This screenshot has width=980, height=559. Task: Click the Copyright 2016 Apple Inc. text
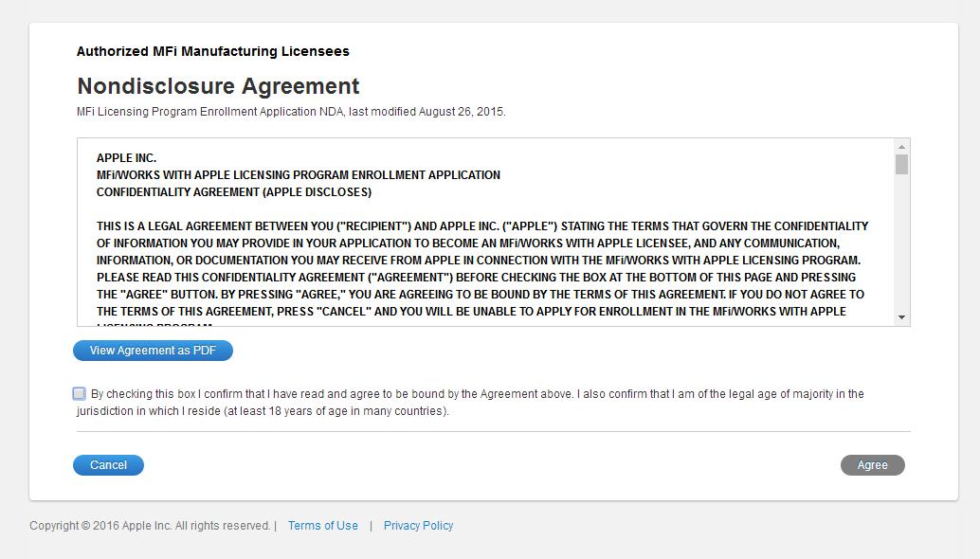pos(150,526)
